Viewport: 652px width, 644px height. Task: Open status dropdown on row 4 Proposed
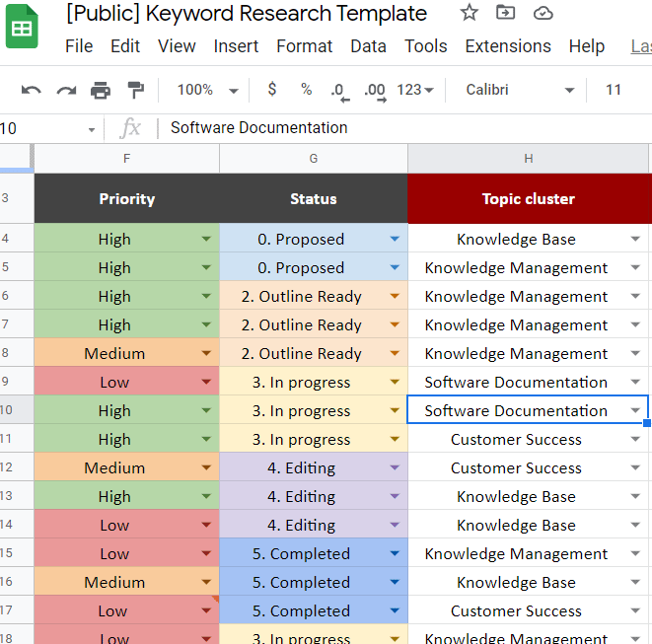(x=395, y=239)
